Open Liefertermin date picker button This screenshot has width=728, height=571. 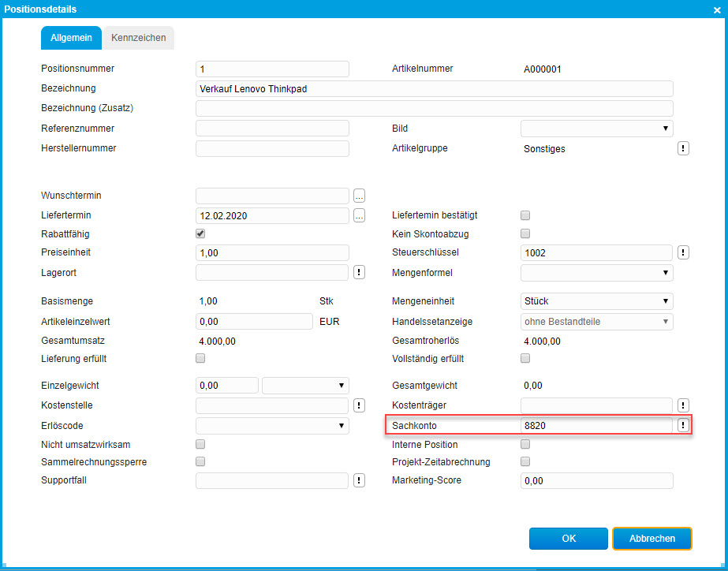(359, 215)
